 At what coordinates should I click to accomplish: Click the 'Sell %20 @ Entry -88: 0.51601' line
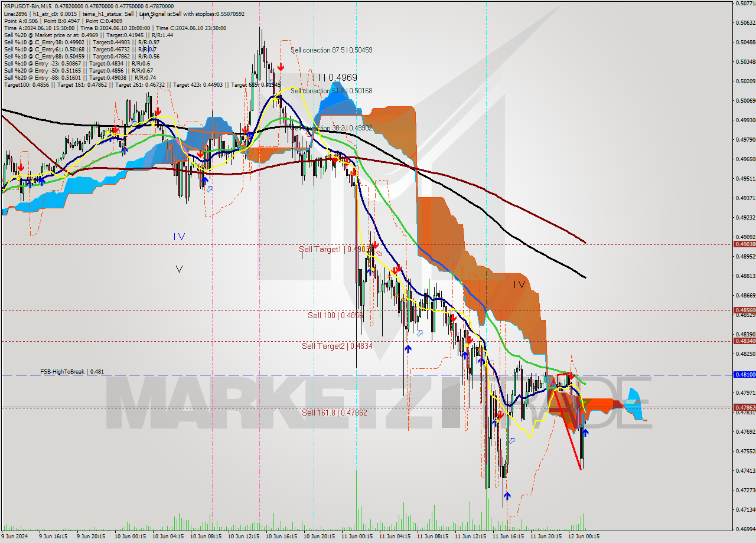coord(80,77)
